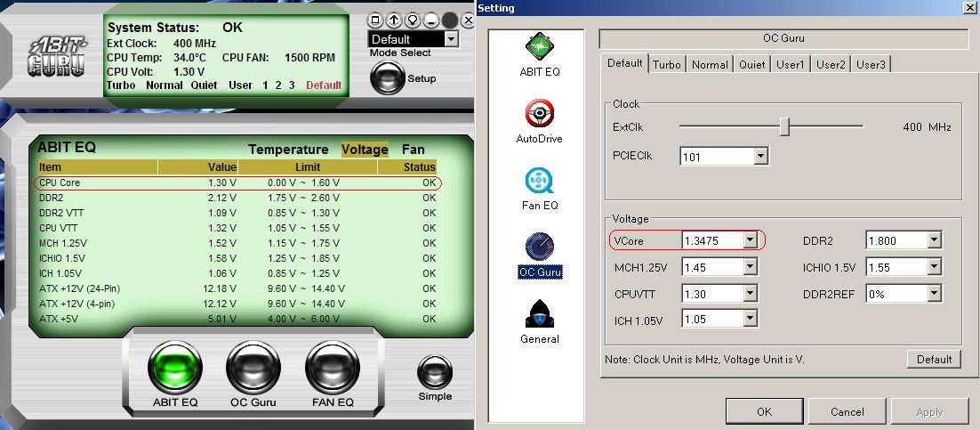Click the Simple mode round button
Screen dimensions: 980x430
[x=434, y=372]
